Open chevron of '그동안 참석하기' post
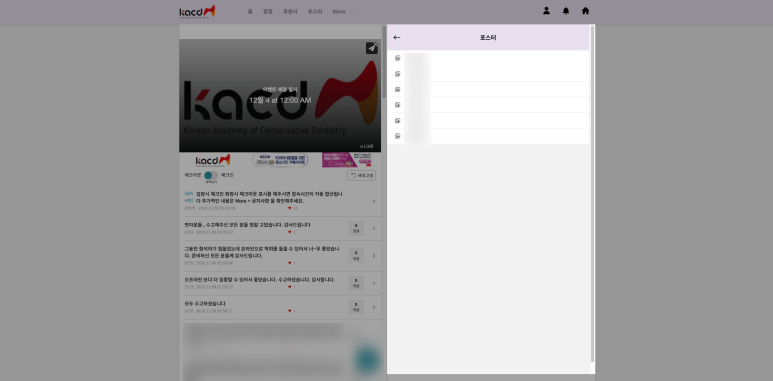Viewport: 773px width, 381px height. 374,256
